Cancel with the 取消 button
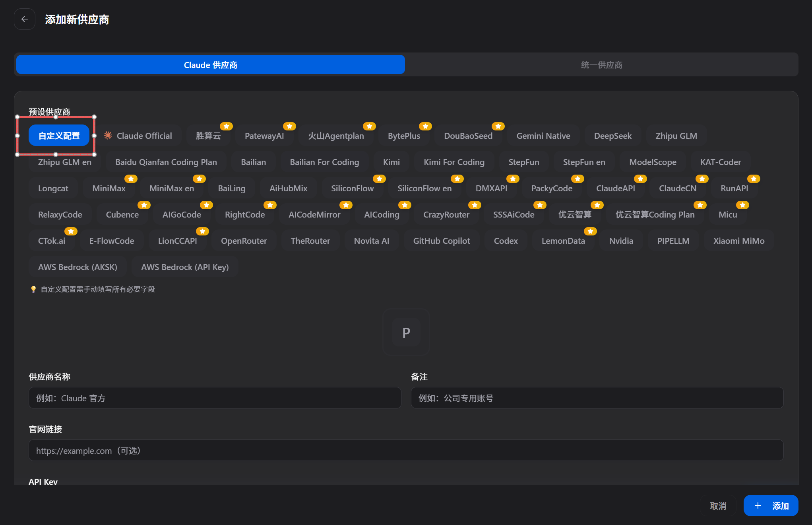Image resolution: width=812 pixels, height=525 pixels. click(x=718, y=506)
